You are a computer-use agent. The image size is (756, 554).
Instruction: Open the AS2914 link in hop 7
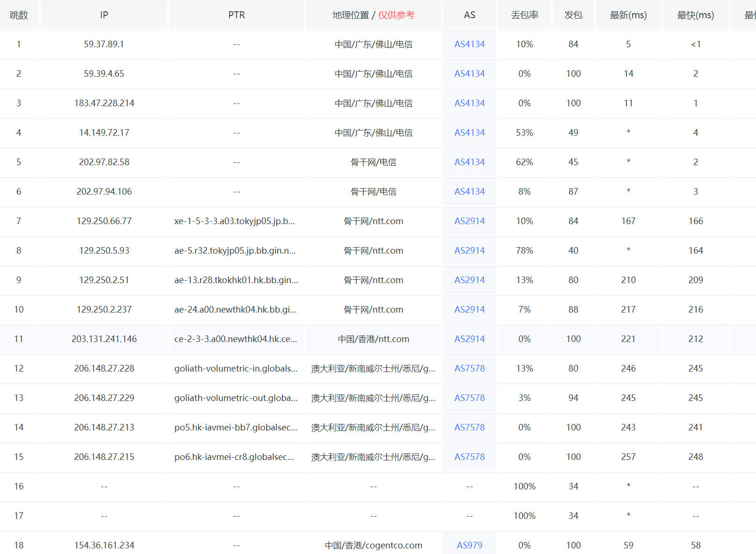(469, 221)
